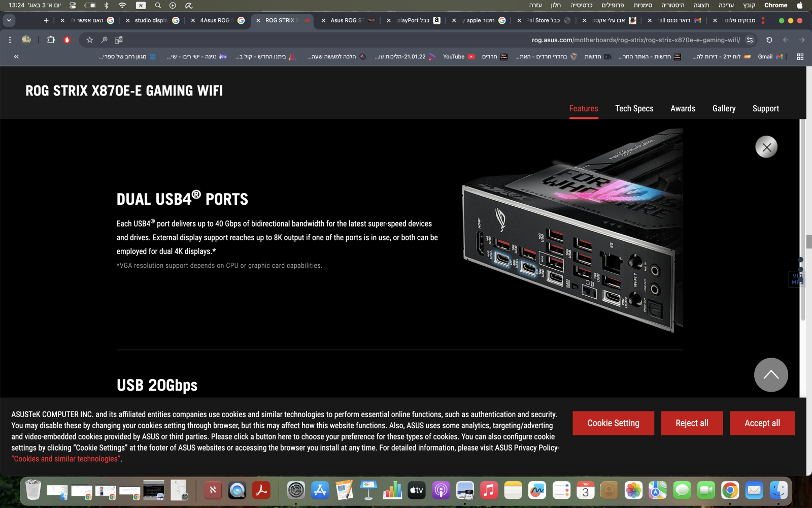Open the Support tab

coord(766,109)
